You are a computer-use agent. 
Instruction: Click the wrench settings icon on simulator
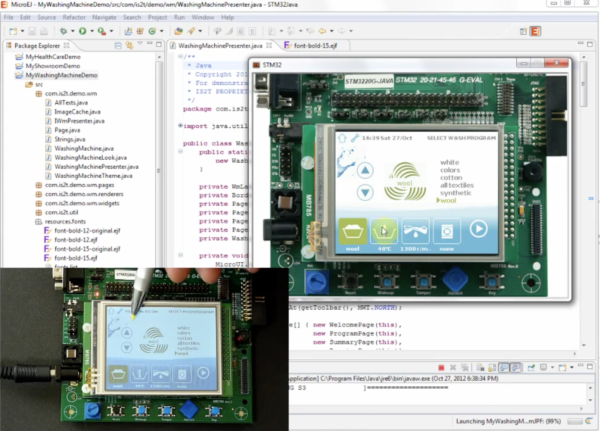coord(355,138)
